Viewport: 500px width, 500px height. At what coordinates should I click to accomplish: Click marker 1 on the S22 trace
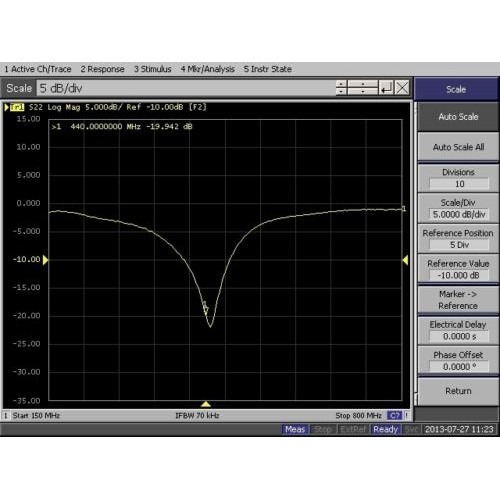(205, 308)
